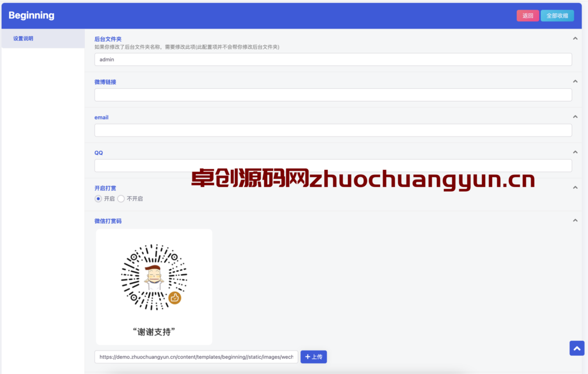Collapse the QQ section chevron

(575, 152)
